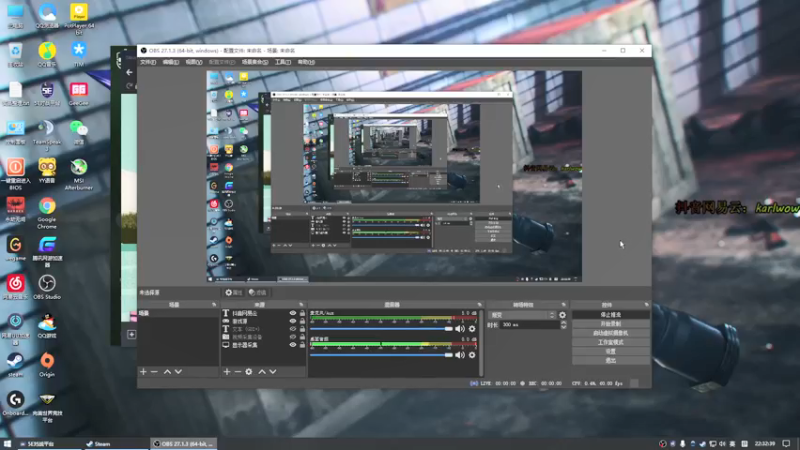The image size is (800, 450).
Task: Pop out the Audio Mixer dock panel
Action: pyautogui.click(x=479, y=305)
